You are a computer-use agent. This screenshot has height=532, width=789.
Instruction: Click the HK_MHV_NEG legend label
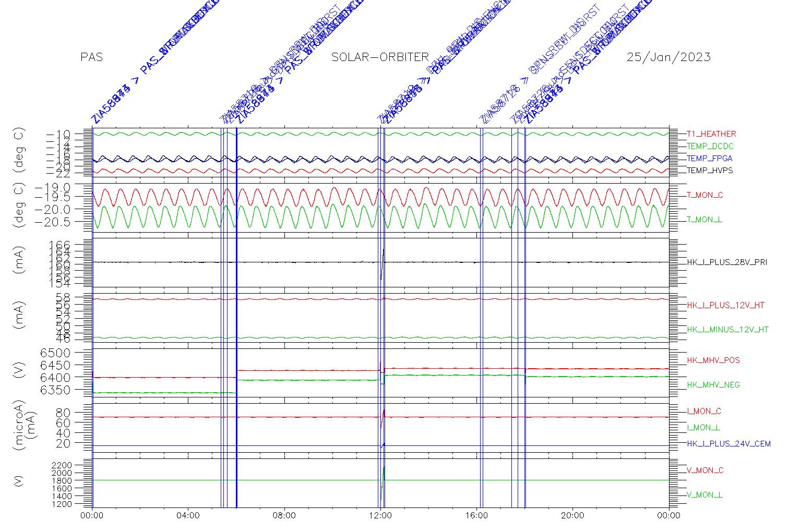coord(713,385)
